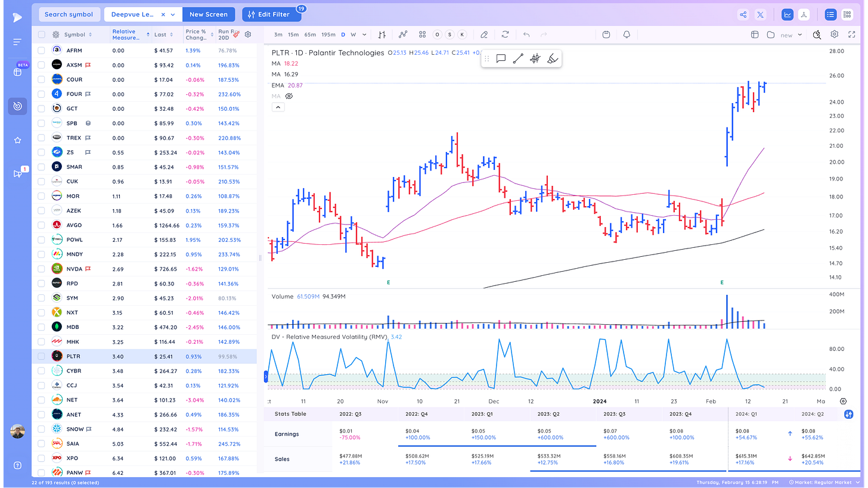Click the share icon in top bar
This screenshot has height=488, width=868.
[x=743, y=15]
